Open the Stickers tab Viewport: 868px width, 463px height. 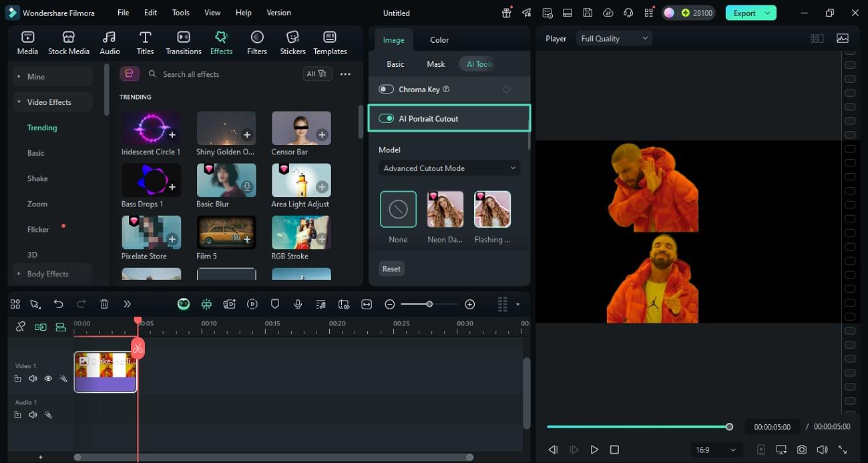(x=292, y=43)
